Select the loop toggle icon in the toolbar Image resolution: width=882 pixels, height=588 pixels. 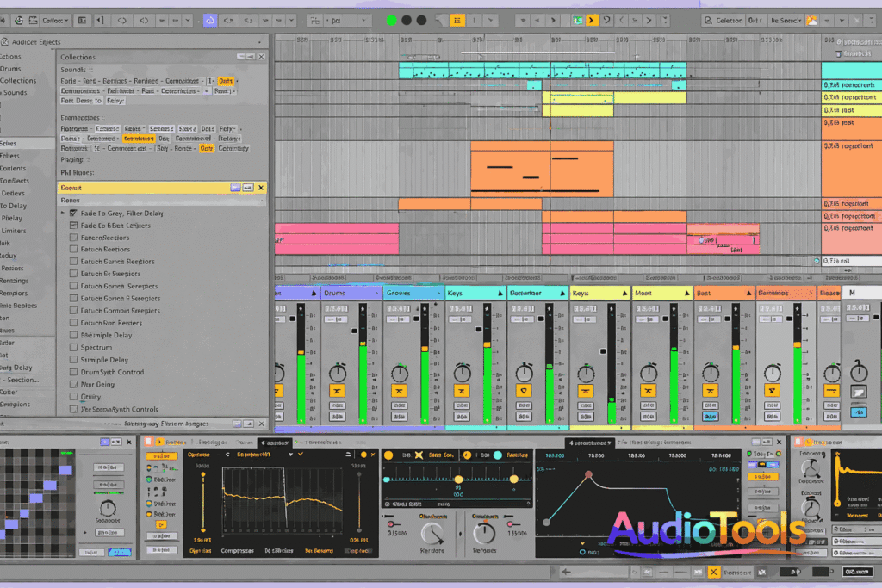(x=457, y=19)
